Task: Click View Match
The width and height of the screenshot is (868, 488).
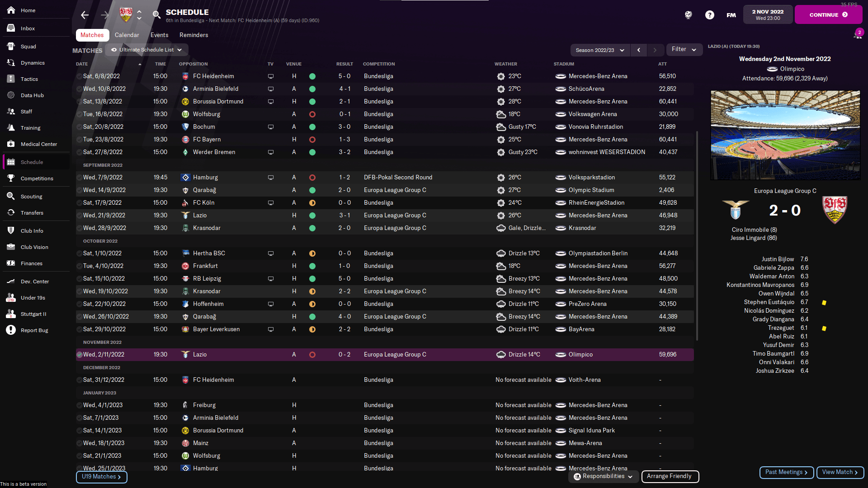Action: pyautogui.click(x=840, y=472)
